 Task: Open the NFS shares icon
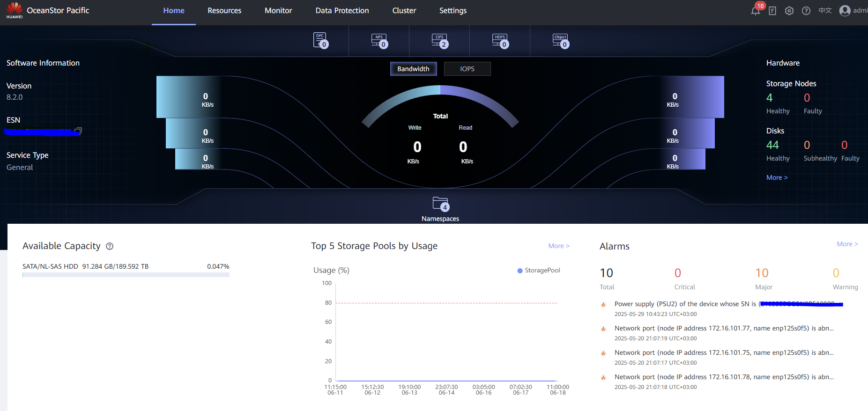pyautogui.click(x=380, y=41)
